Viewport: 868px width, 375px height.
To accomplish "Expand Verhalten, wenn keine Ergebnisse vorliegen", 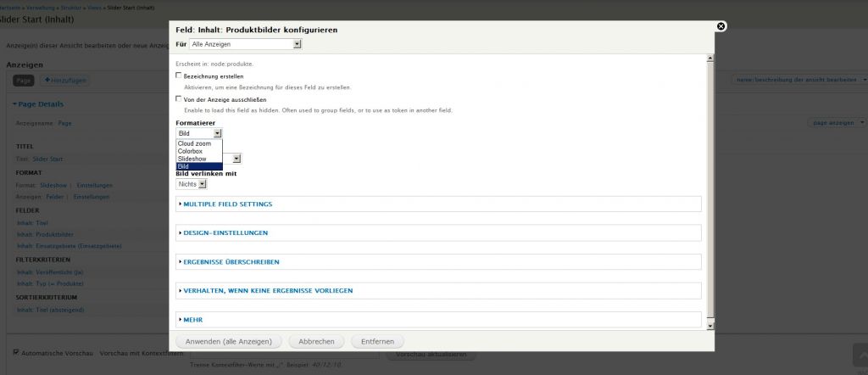I will point(267,291).
